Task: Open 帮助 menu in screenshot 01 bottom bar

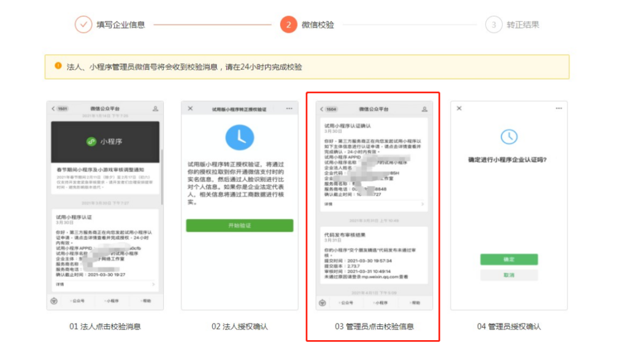Action: click(146, 301)
